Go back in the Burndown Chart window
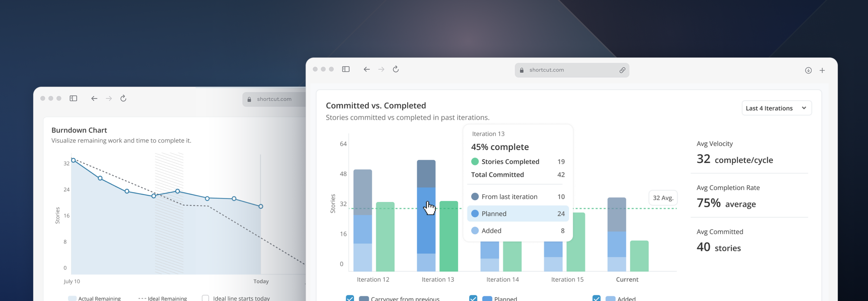Screen dimensions: 868x301 pyautogui.click(x=94, y=98)
